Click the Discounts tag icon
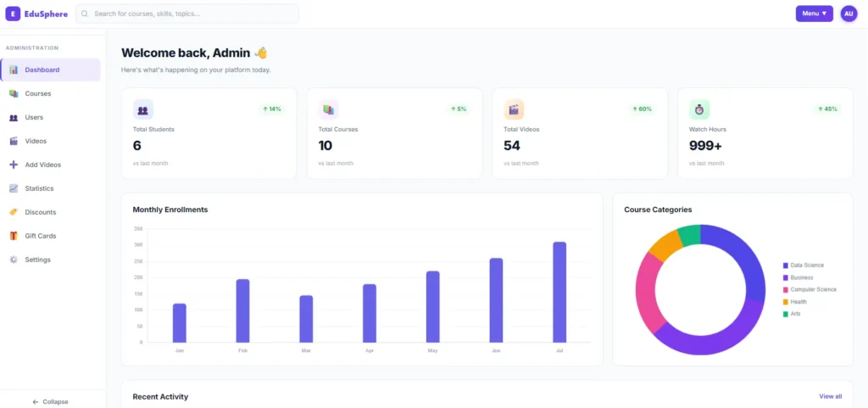 tap(14, 212)
